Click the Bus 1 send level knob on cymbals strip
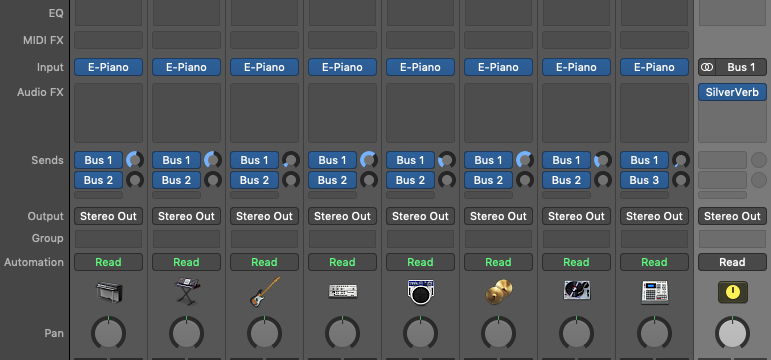 [525, 160]
